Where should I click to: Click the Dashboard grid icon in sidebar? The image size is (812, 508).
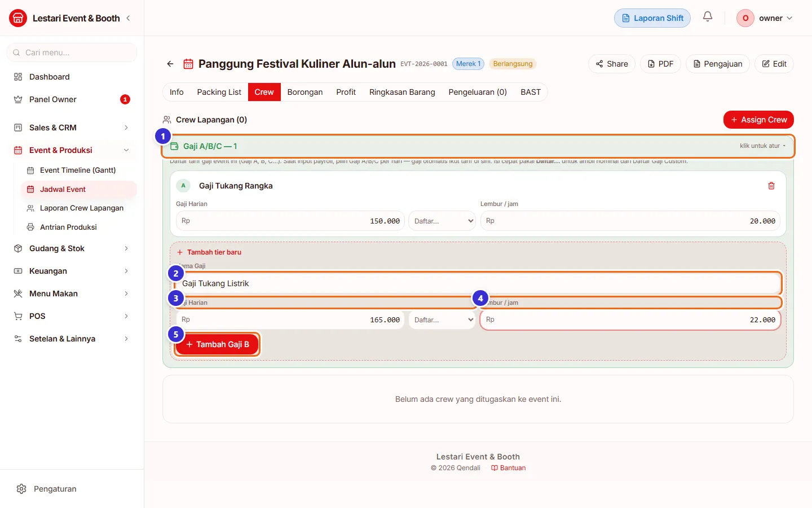(18, 77)
